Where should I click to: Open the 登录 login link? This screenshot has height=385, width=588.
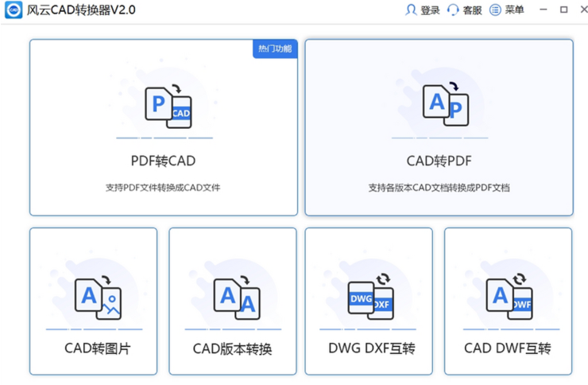[430, 10]
